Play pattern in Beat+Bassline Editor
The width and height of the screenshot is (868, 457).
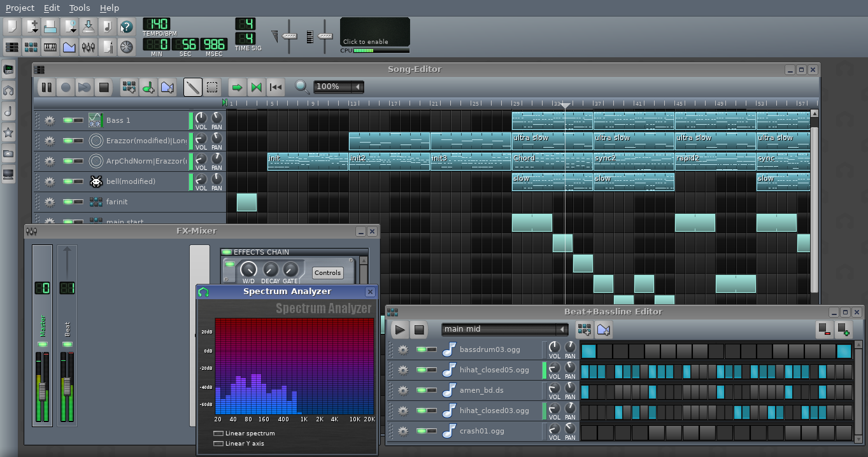pos(399,329)
